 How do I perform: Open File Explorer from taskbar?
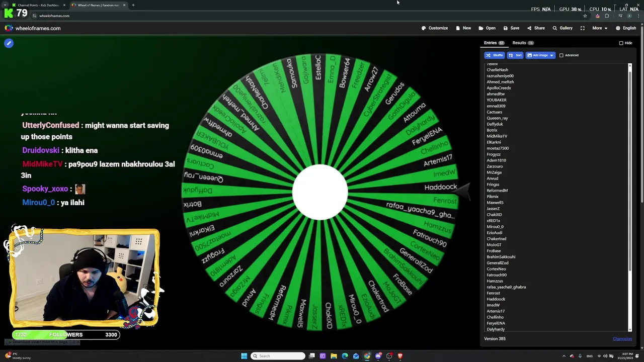(334, 356)
